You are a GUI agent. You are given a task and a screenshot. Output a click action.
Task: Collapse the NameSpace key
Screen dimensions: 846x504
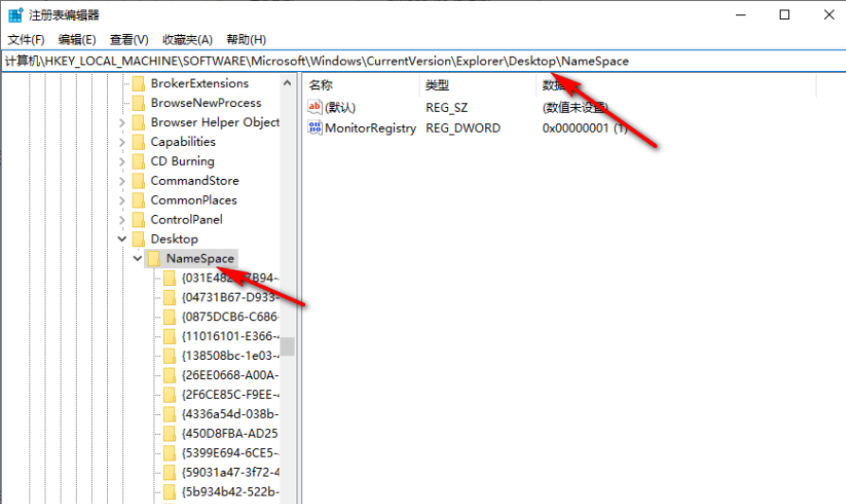pyautogui.click(x=137, y=259)
